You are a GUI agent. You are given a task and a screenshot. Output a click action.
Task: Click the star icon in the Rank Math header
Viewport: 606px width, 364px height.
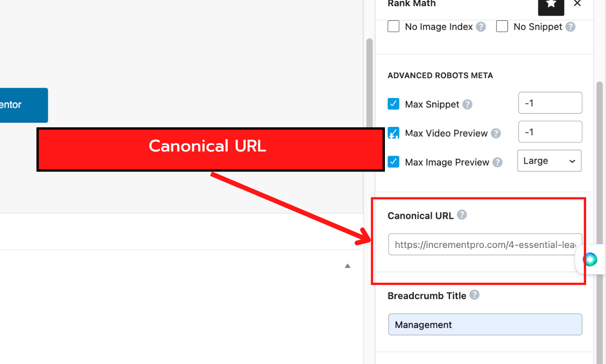coord(551,5)
